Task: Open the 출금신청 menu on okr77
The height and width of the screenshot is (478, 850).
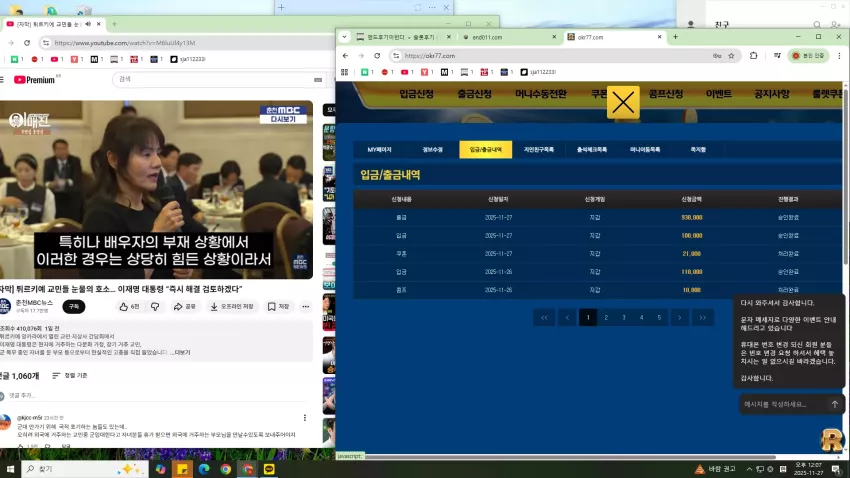Action: pos(474,94)
